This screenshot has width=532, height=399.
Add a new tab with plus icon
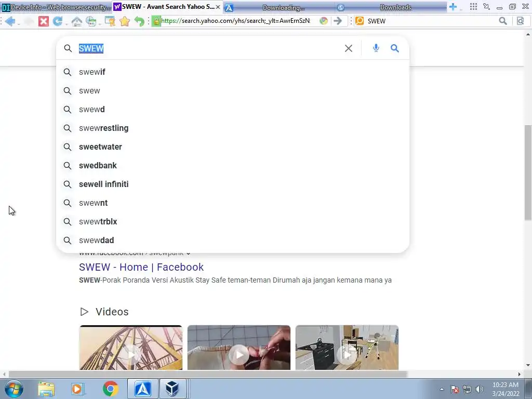click(x=453, y=7)
